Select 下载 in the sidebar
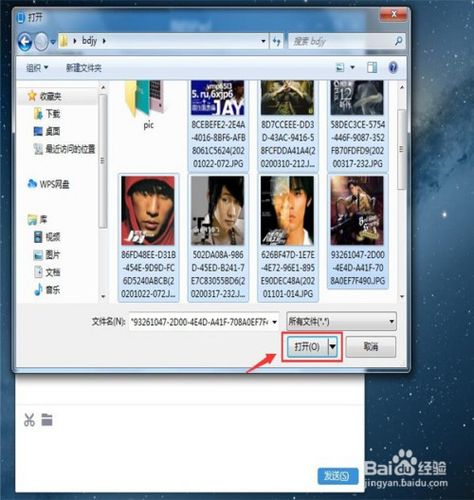Viewport: 474px width, 500px height. click(53, 114)
